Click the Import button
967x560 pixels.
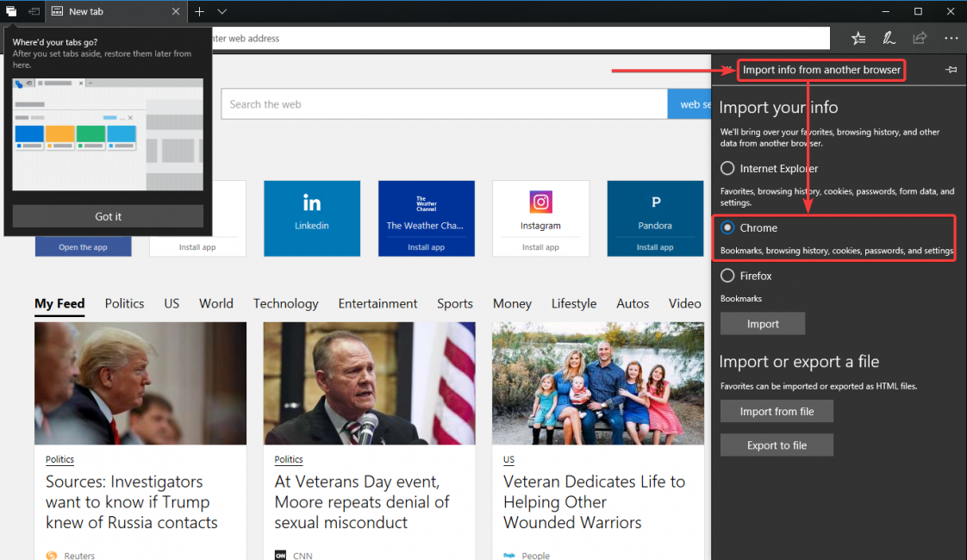[x=763, y=324]
